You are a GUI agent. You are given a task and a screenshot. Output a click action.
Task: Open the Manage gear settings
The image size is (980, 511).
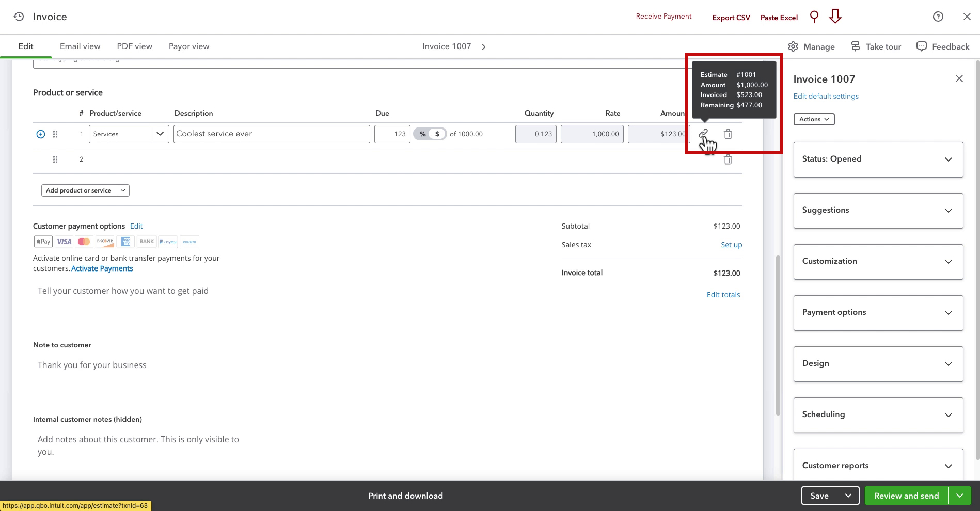pyautogui.click(x=811, y=46)
